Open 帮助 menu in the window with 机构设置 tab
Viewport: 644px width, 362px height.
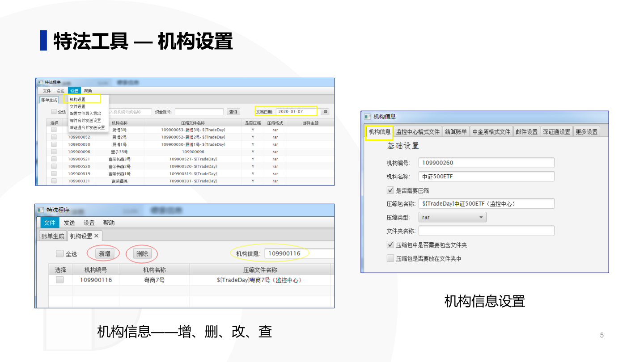pos(109,223)
